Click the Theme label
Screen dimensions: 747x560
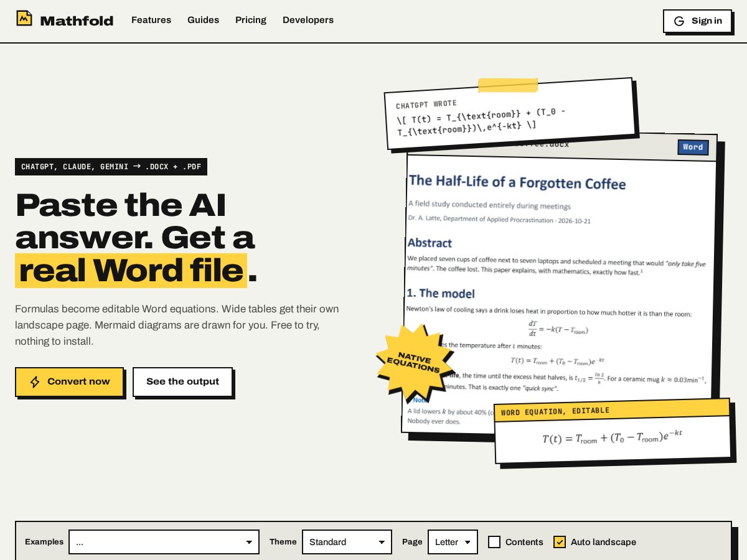pos(283,542)
